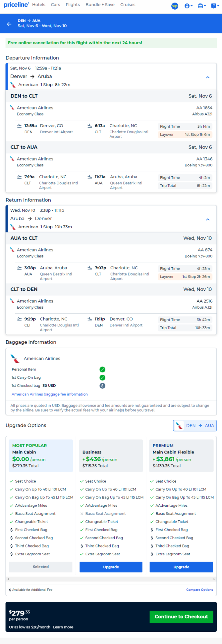Click the 1st Carry-On bag green checkmark

tap(102, 377)
